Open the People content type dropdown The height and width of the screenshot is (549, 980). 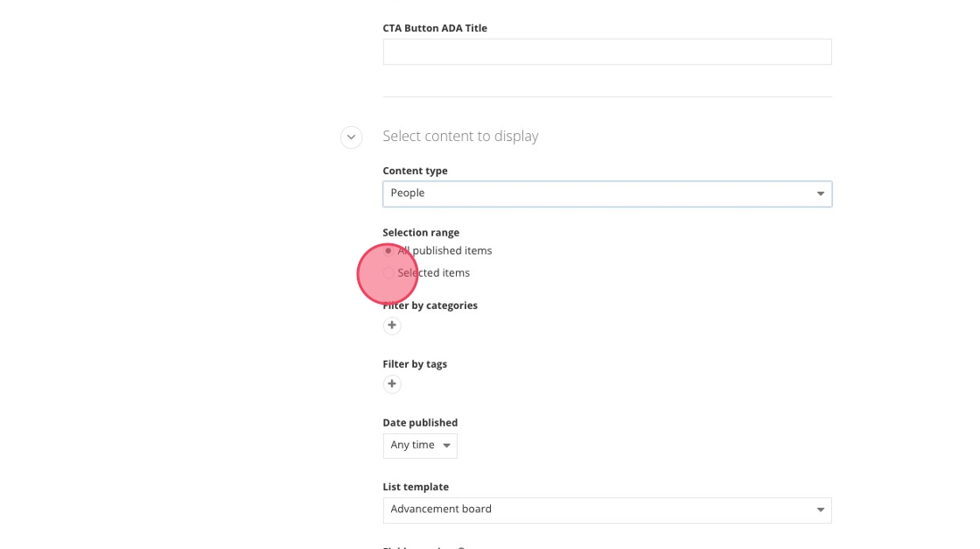pyautogui.click(x=605, y=194)
